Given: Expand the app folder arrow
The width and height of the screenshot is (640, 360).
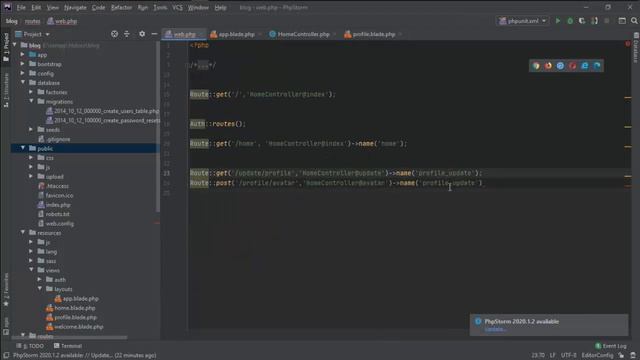Looking at the screenshot, I should [x=22, y=54].
